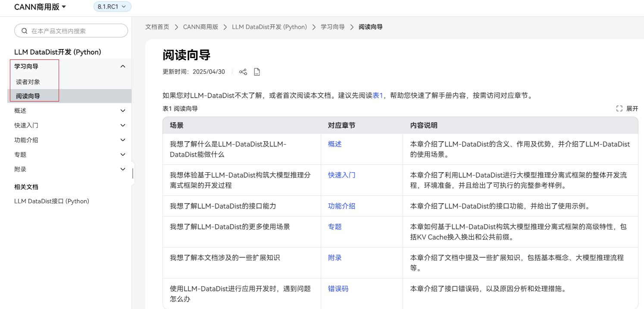The width and height of the screenshot is (644, 309).
Task: Collapse the 学习向导 section
Action: point(123,66)
